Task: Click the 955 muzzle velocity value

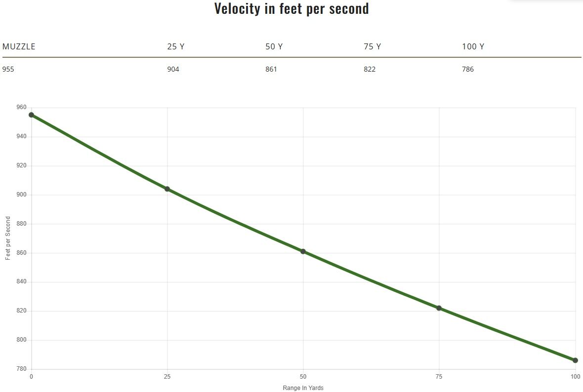Action: (8, 69)
